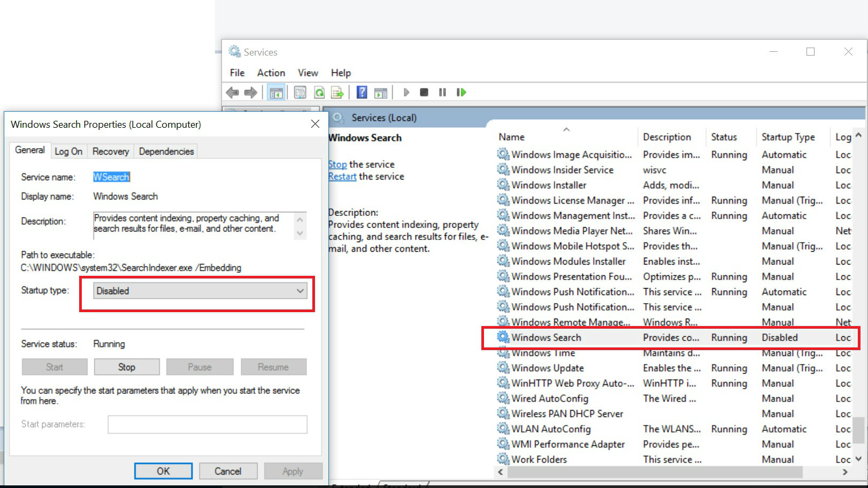Click the 'Restart' the service link
The image size is (868, 488).
(342, 176)
